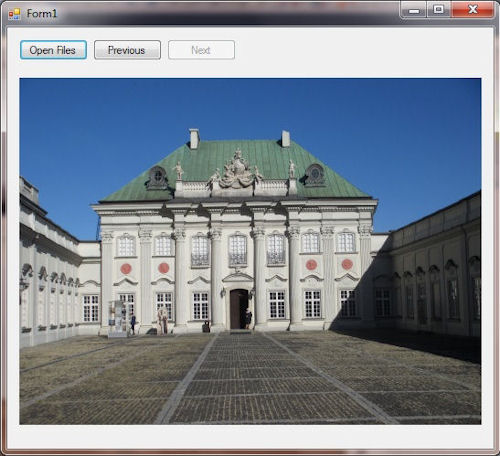Minimize the Form1 window
The image size is (500, 456).
click(x=414, y=10)
